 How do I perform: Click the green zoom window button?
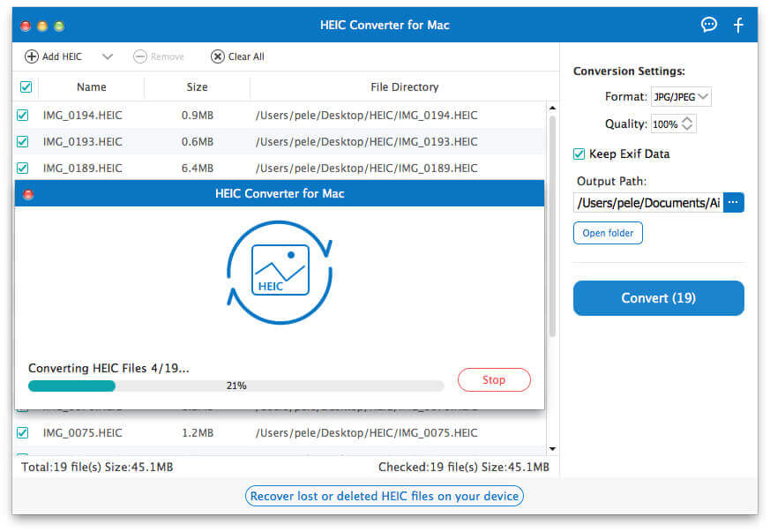[x=59, y=26]
